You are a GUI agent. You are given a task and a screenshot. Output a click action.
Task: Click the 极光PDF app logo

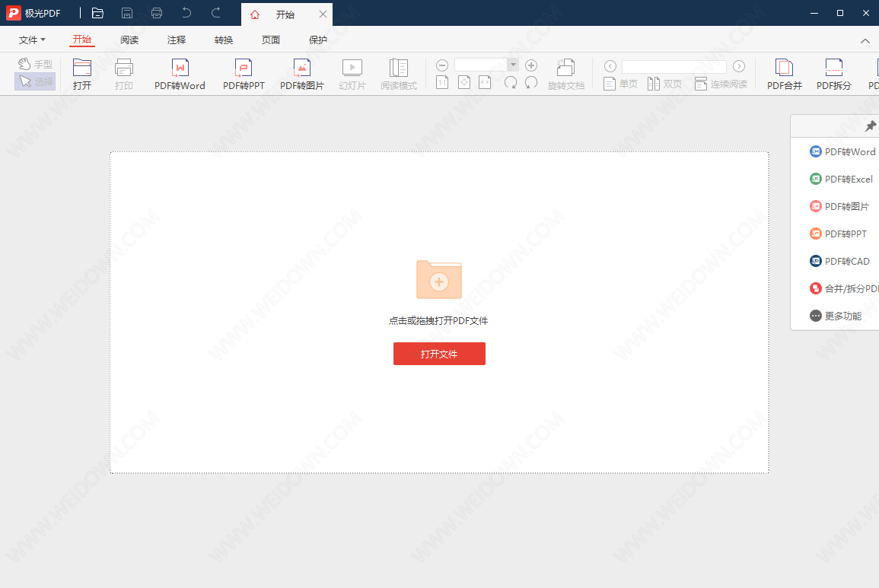[x=14, y=13]
